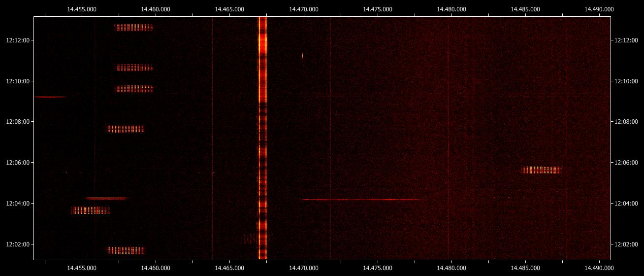Click the 14.458 MHz burst signal just above 12:10:00
Screen dimensions: 644x276
[134, 68]
